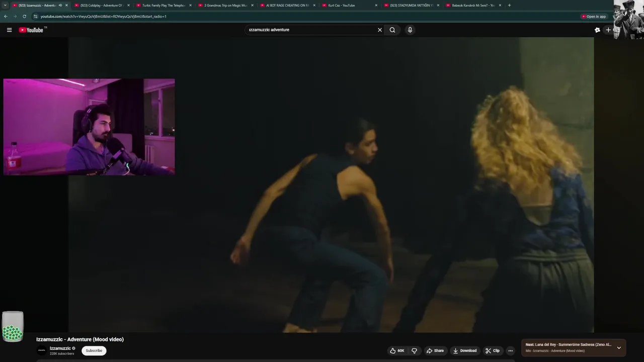Viewport: 644px width, 362px height.
Task: Expand the Next up mix panel chevron
Action: [619, 347]
